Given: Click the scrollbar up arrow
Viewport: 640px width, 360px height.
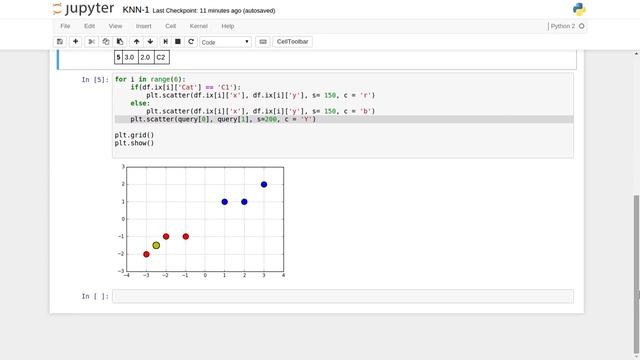Looking at the screenshot, I should [x=637, y=54].
